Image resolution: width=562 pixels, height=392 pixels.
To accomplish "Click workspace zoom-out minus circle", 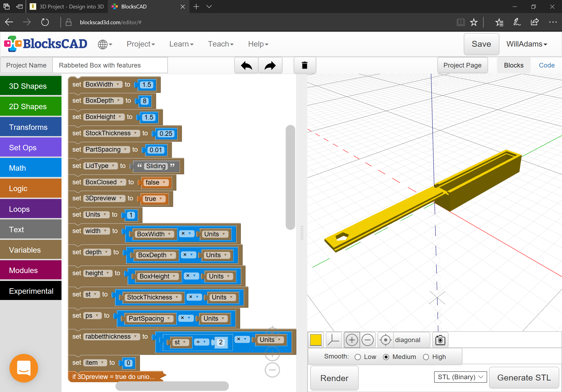I will point(272,370).
